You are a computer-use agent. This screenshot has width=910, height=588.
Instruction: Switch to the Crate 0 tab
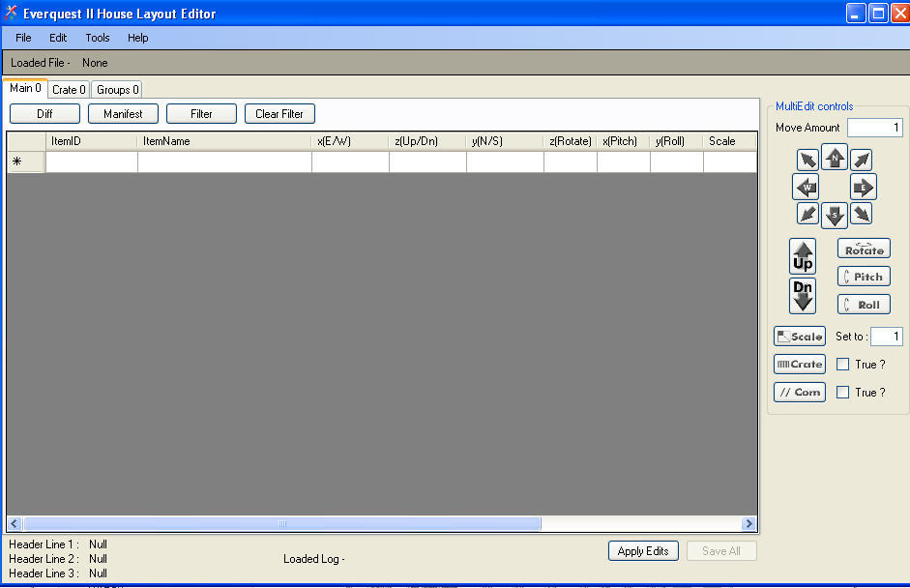pos(69,89)
